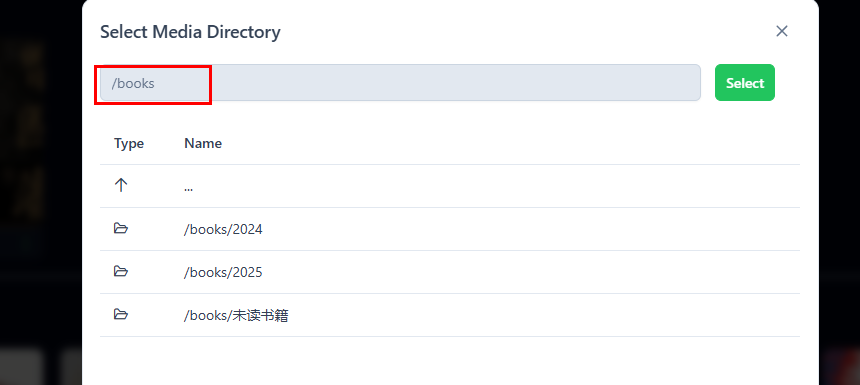Confirm with the green Select button
This screenshot has height=385, width=860.
pyautogui.click(x=745, y=83)
